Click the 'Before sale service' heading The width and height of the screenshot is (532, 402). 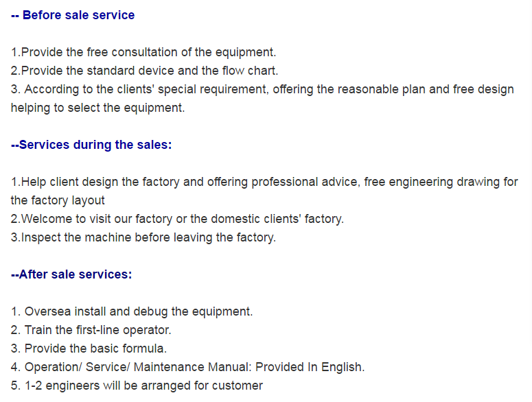[x=73, y=15]
